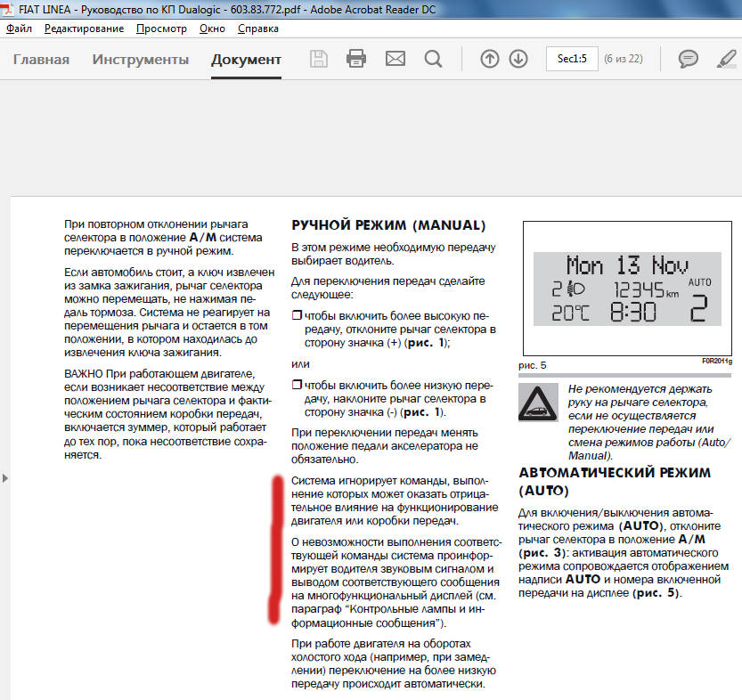Screen dimensions: 742x700
Task: Go to previous page with up arrow
Action: tap(489, 60)
